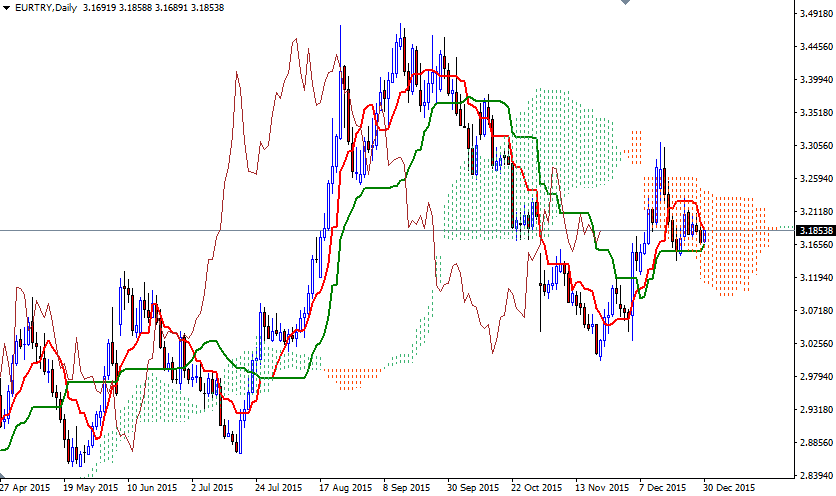Click the 3.11940 price axis label

tap(816, 277)
